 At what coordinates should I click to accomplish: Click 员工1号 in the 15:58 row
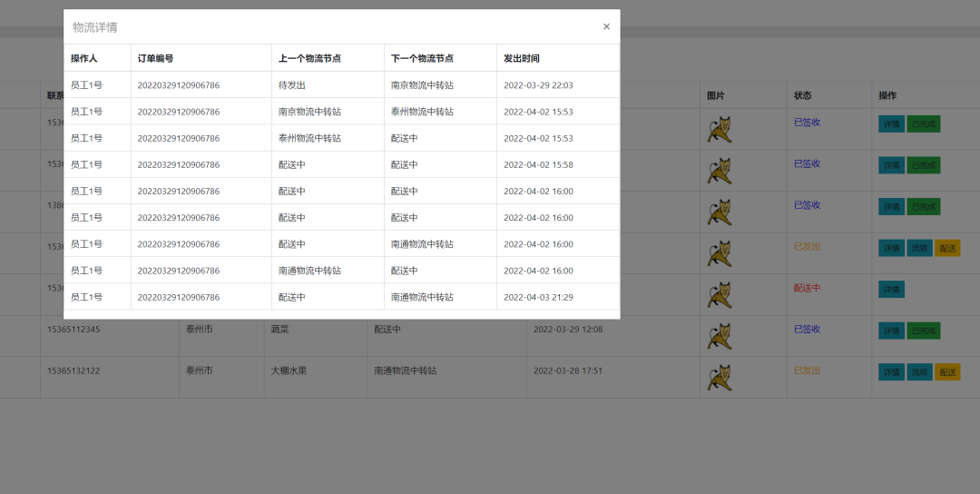click(86, 164)
